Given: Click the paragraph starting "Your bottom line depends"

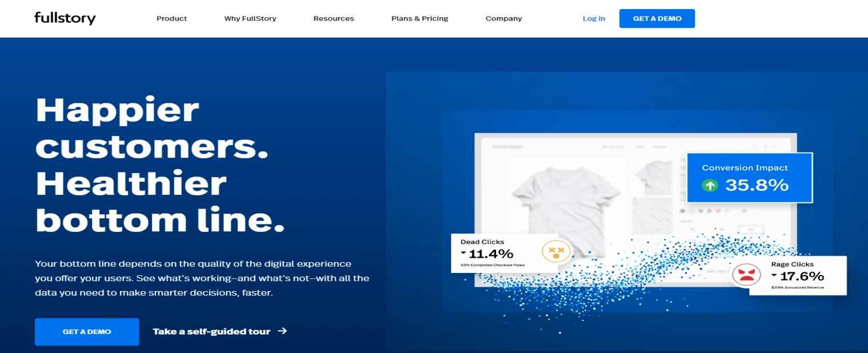Looking at the screenshot, I should 202,279.
